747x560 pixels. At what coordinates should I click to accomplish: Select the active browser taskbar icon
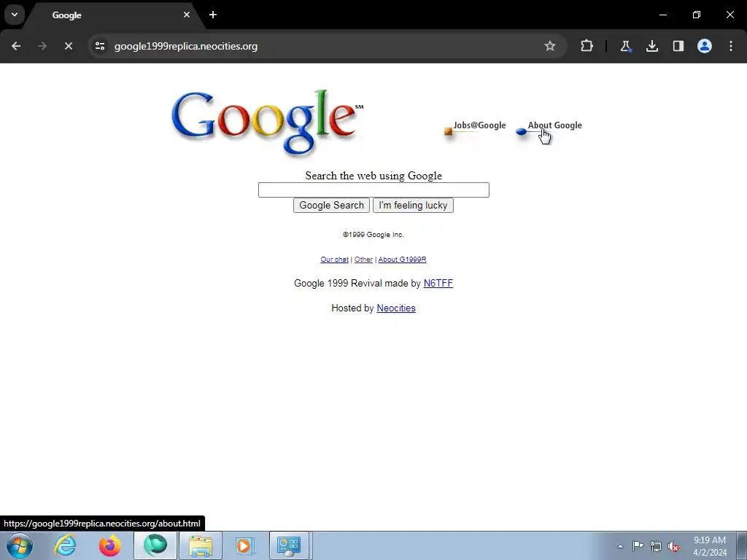tap(155, 545)
